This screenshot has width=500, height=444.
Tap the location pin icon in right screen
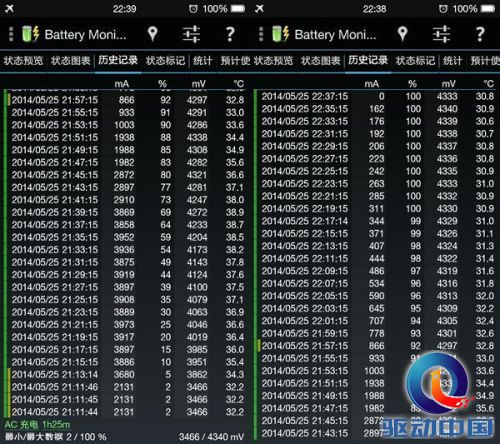tap(402, 34)
